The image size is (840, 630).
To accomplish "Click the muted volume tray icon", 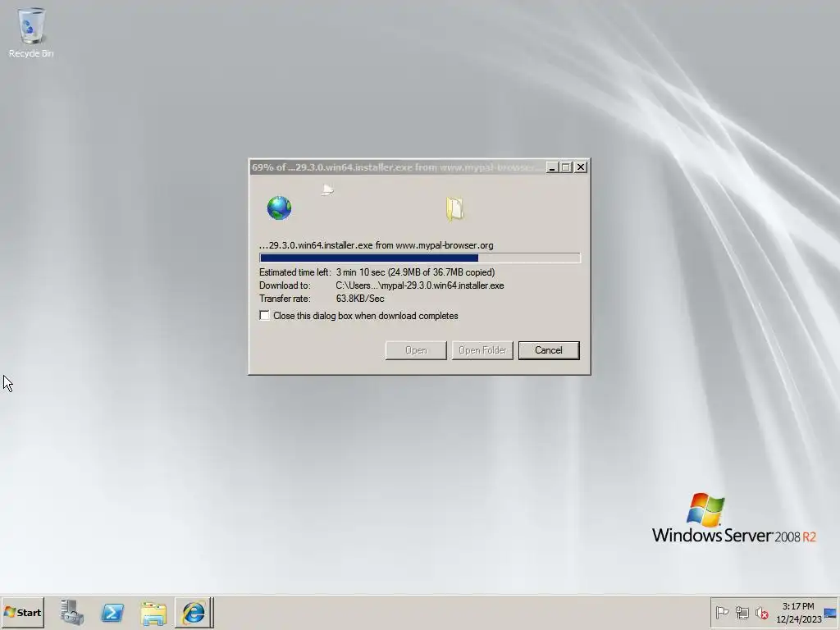I will [761, 612].
